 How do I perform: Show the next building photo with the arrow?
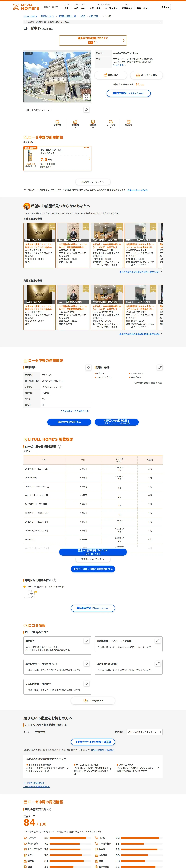tap(87, 77)
